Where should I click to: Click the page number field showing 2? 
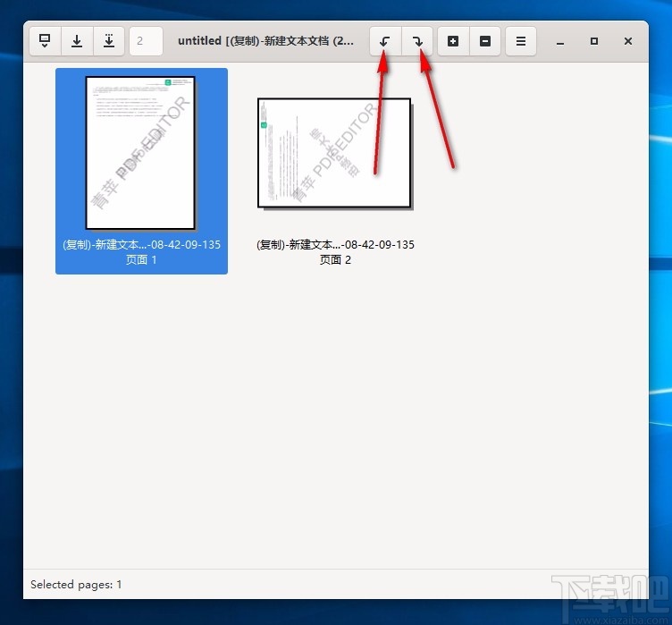146,41
